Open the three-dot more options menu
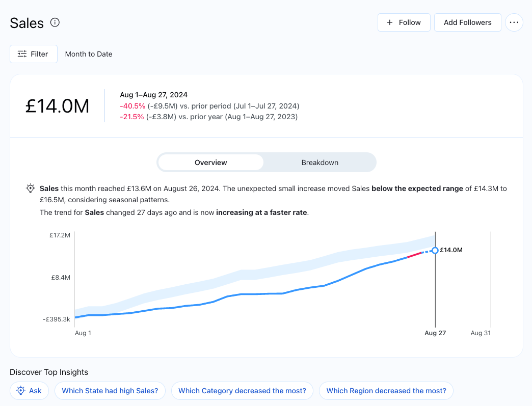532x406 pixels. [x=514, y=22]
